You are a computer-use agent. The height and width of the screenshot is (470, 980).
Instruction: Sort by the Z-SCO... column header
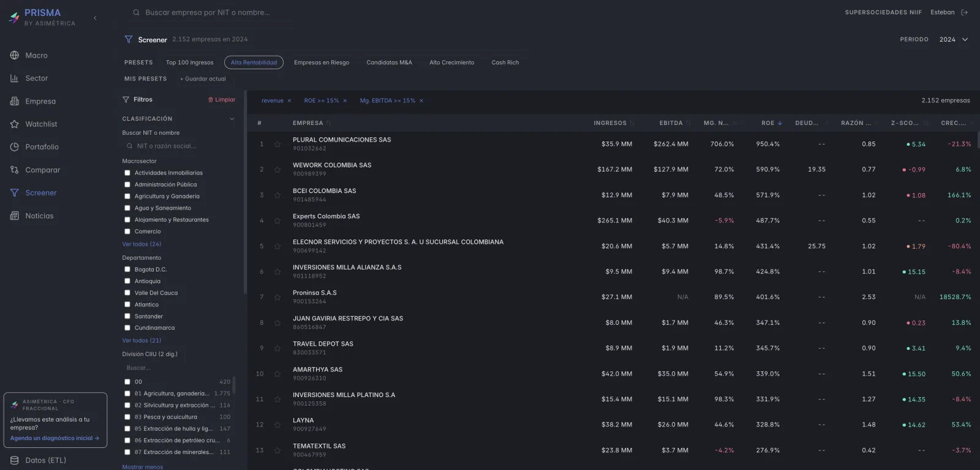point(908,123)
